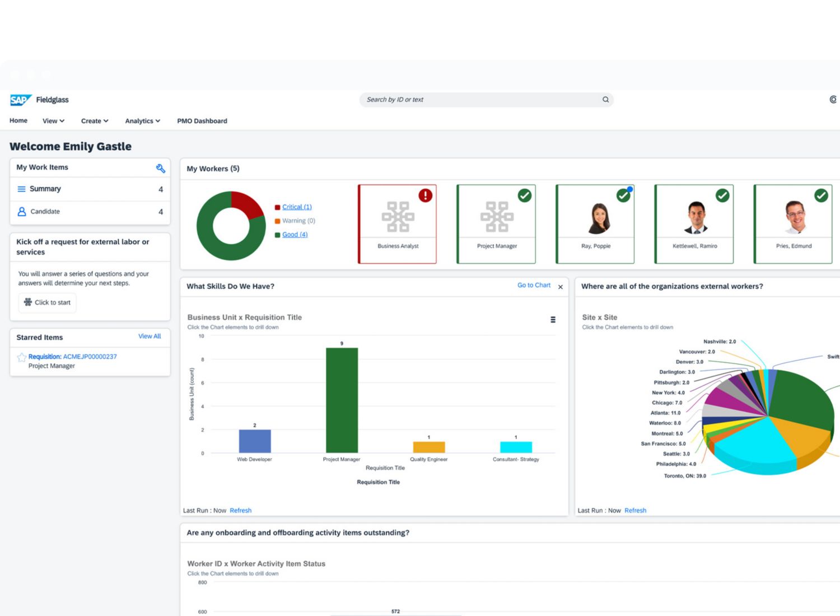Open My Work Items wrench settings
Screen dimensions: 840x616
[x=160, y=168]
